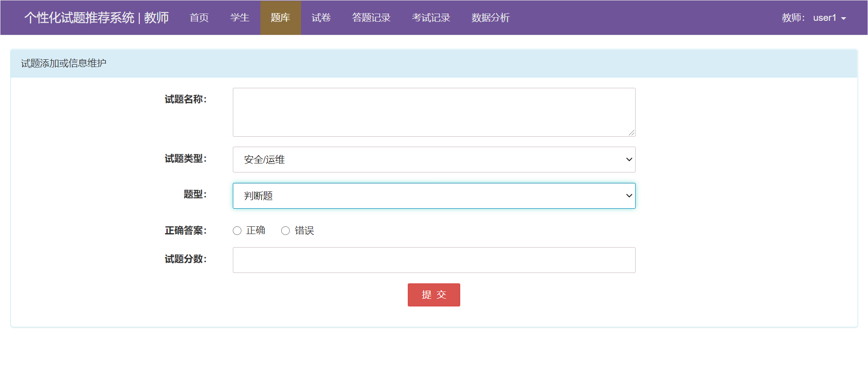Click the 正确答案 label
868x373 pixels.
[x=186, y=230]
